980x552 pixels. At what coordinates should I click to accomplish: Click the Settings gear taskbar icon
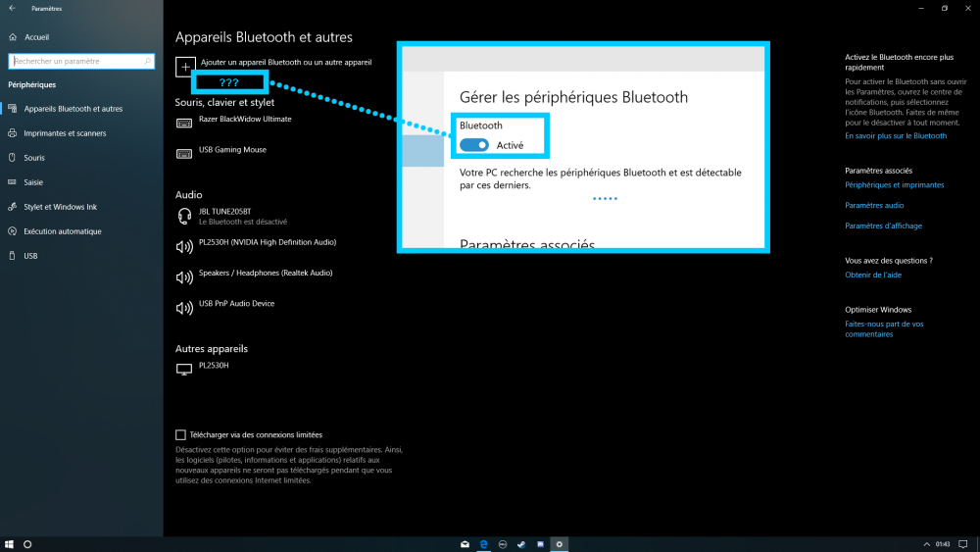coord(560,544)
